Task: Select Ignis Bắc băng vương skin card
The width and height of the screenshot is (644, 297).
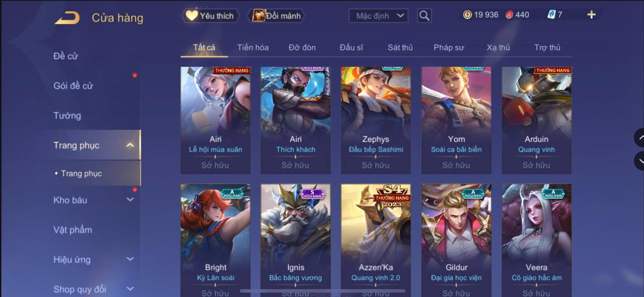Action: click(296, 240)
